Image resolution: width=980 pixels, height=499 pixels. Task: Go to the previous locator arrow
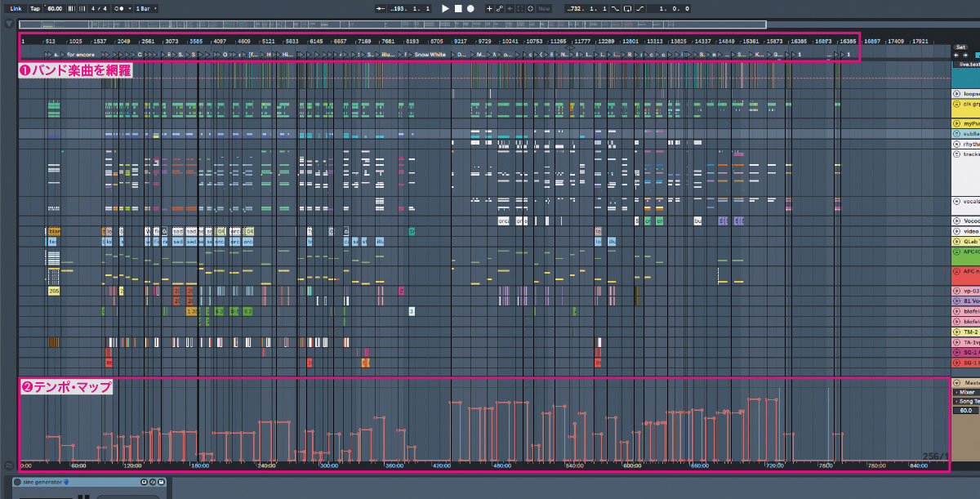point(956,56)
